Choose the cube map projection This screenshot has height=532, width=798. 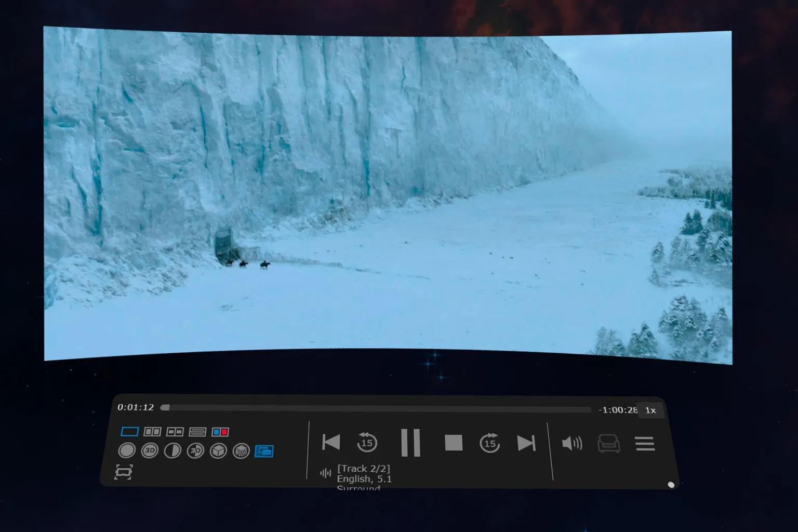coord(218,450)
